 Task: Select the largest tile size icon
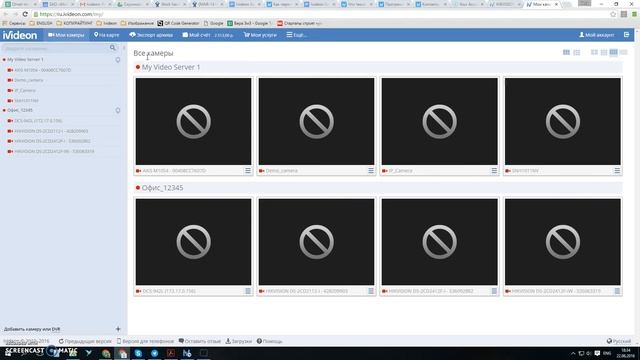(x=624, y=52)
